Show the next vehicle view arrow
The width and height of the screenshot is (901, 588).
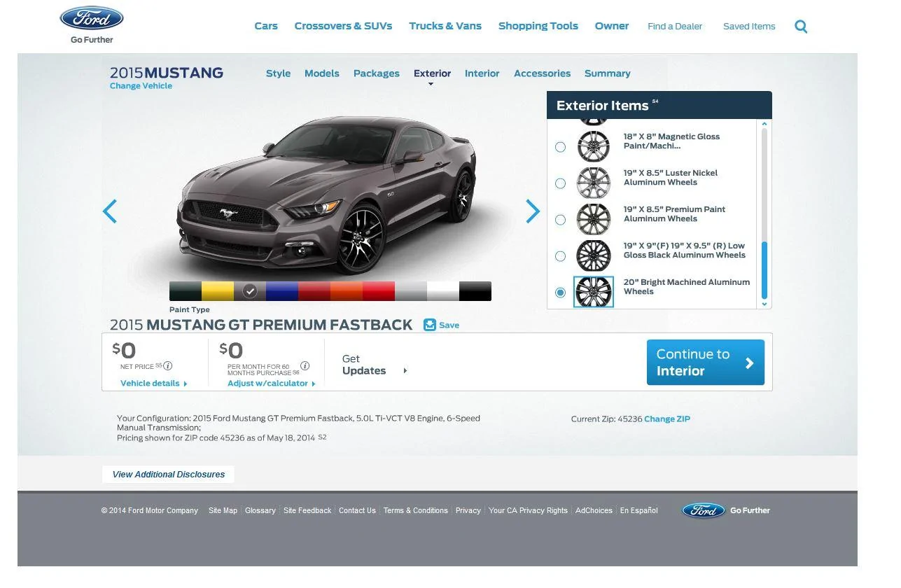click(x=533, y=211)
